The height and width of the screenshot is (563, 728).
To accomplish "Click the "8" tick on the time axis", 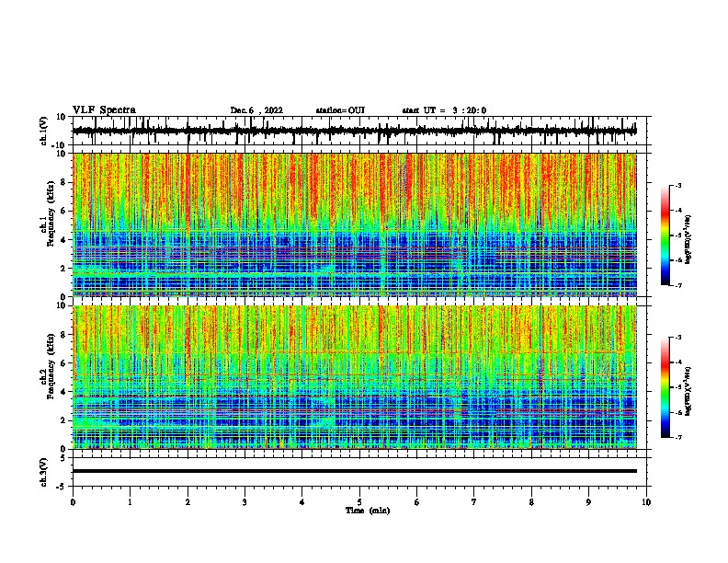I will click(x=531, y=502).
